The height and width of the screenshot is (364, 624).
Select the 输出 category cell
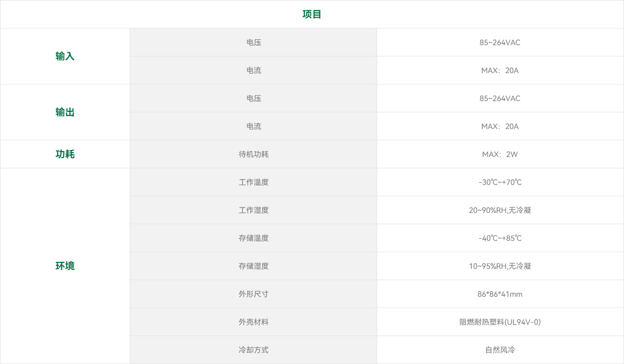pos(65,112)
